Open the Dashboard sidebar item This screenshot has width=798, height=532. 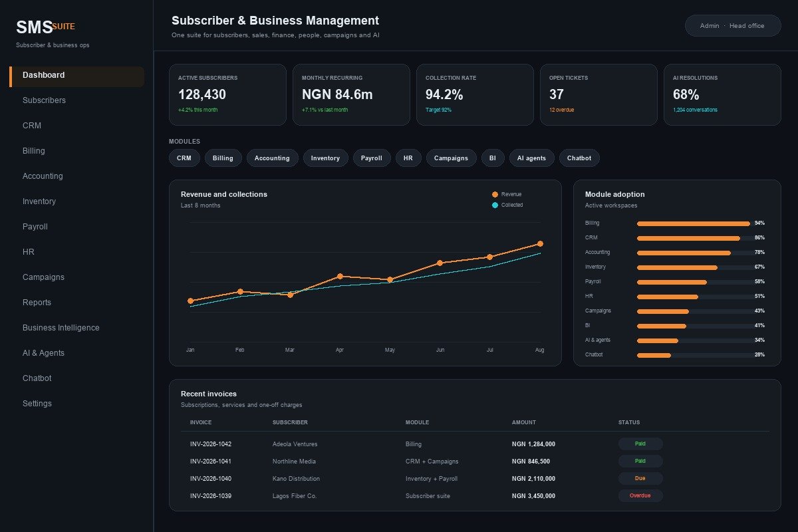(76, 75)
